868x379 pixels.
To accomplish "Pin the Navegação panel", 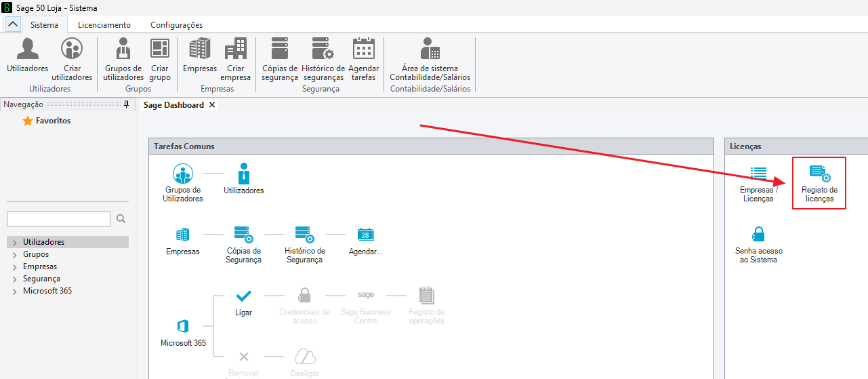I will point(126,104).
